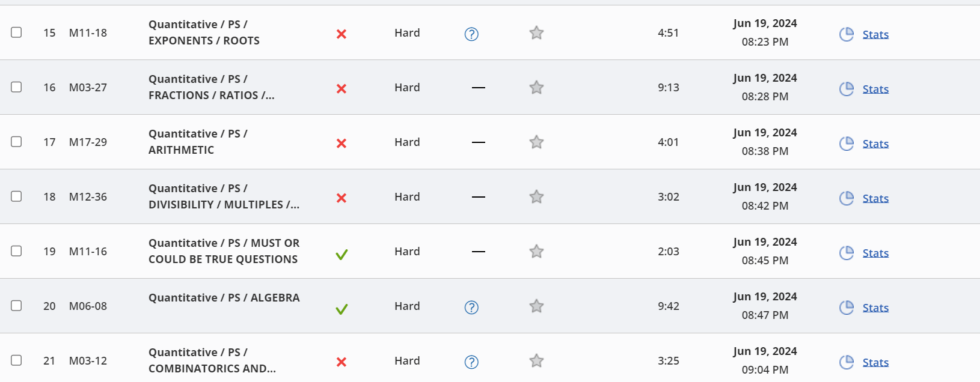This screenshot has height=382, width=980.
Task: Click the red incorrect mark on question 17
Action: (x=341, y=144)
